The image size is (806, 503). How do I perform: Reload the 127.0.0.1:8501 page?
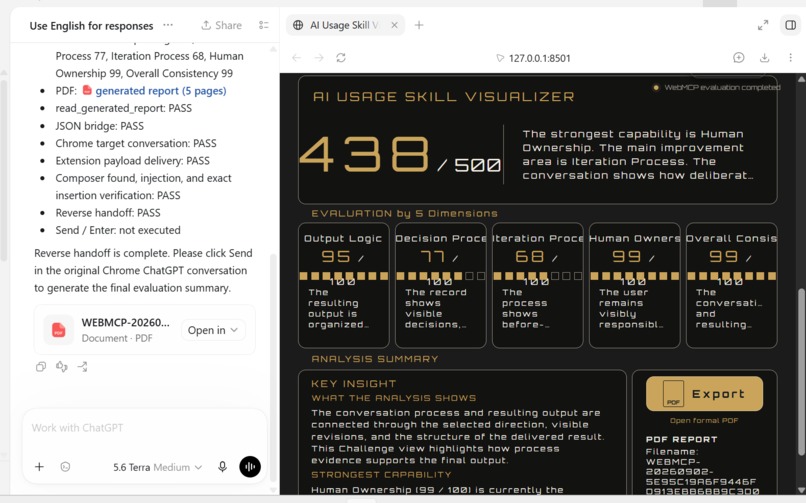341,58
